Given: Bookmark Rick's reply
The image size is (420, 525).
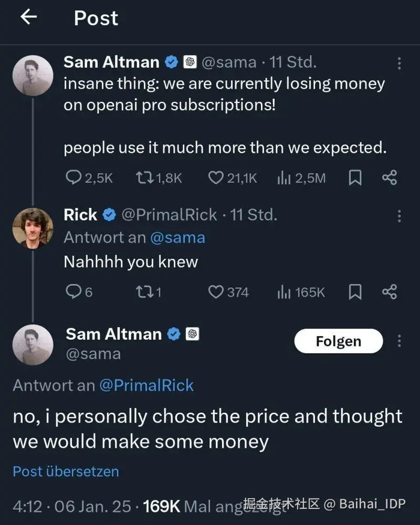Looking at the screenshot, I should (355, 292).
